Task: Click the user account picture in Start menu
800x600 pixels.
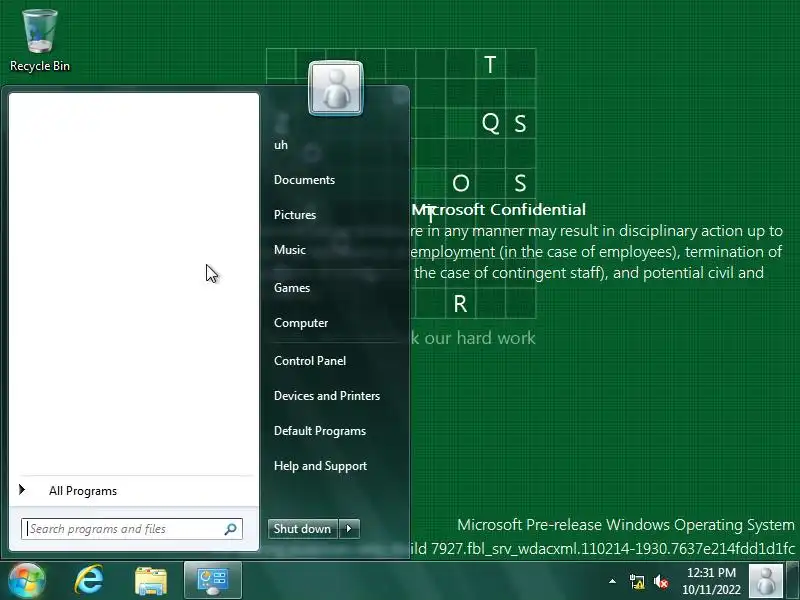Action: 336,88
